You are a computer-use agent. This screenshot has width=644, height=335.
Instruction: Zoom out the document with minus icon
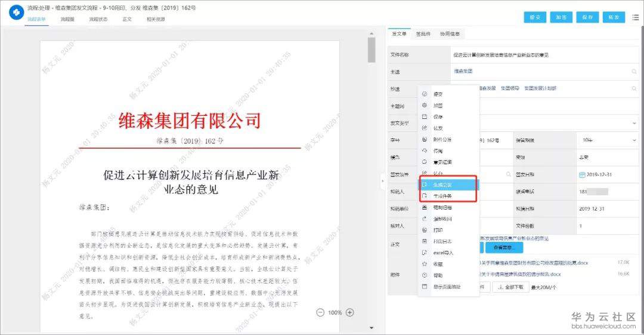[320, 312]
